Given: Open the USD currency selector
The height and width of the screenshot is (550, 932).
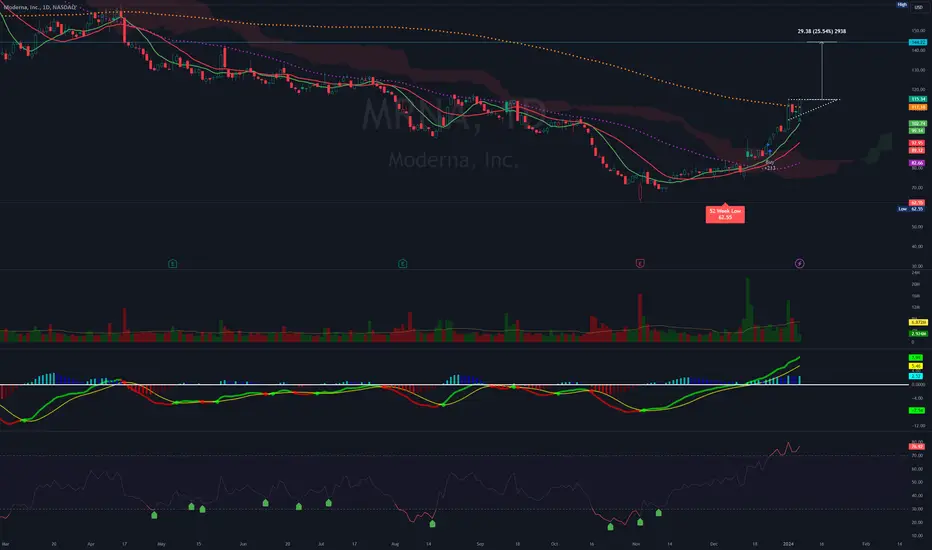Looking at the screenshot, I should click(918, 7).
